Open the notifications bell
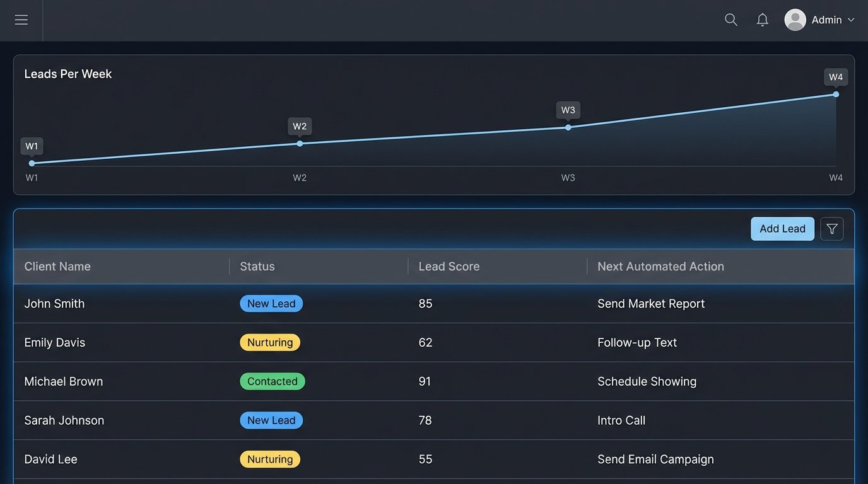The height and width of the screenshot is (484, 868). [x=763, y=20]
